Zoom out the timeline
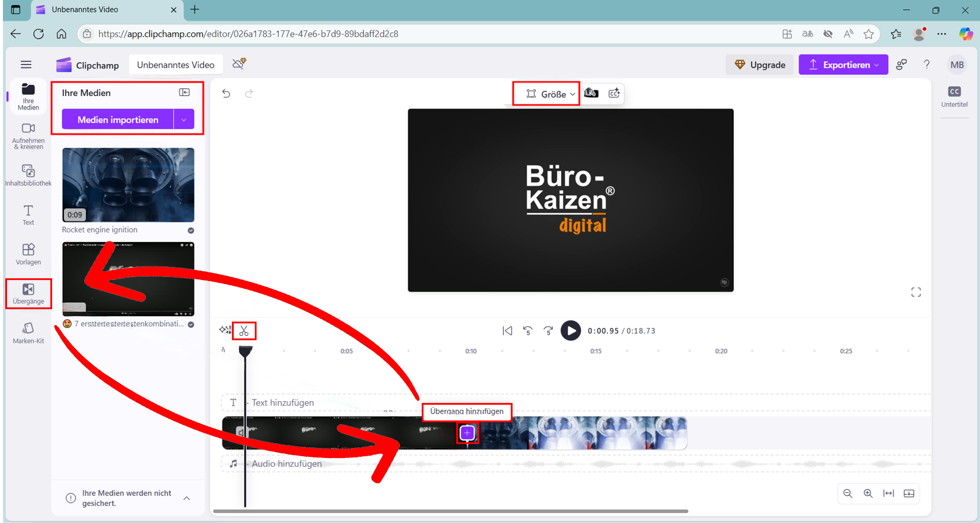Screen dimensions: 980x523 click(848, 494)
